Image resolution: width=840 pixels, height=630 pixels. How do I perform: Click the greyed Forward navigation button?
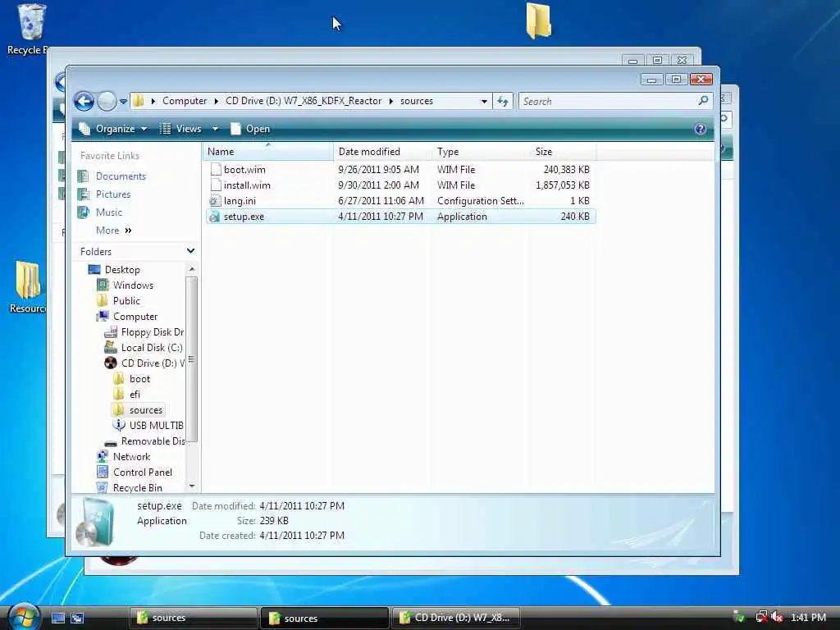click(x=107, y=101)
